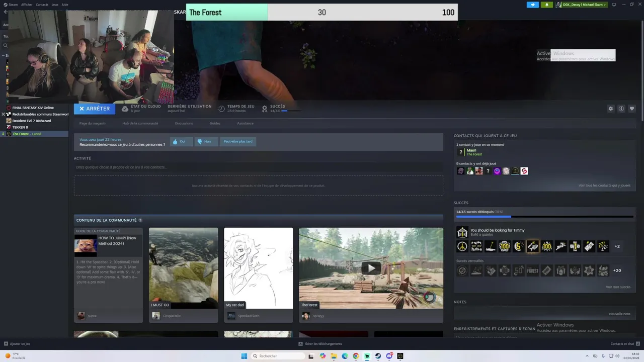Open the moon 5 achievement icon
The width and height of the screenshot is (644, 362).
click(x=518, y=246)
